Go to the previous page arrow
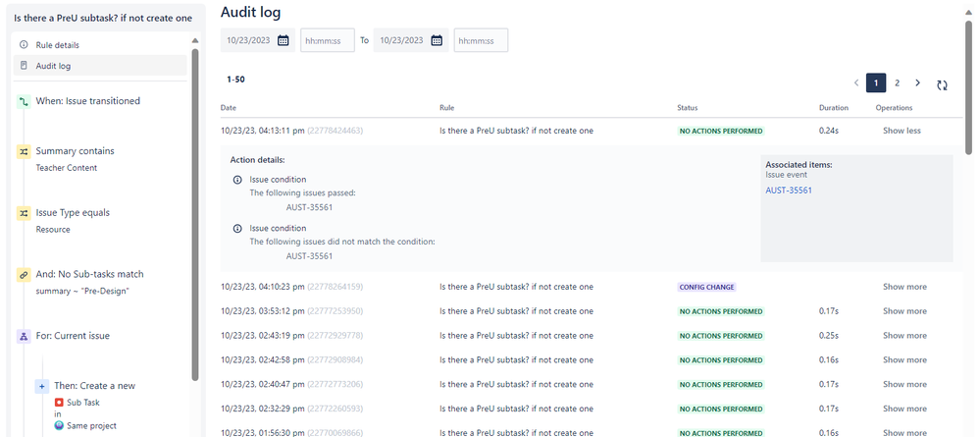Viewport: 980px width, 437px height. (856, 82)
